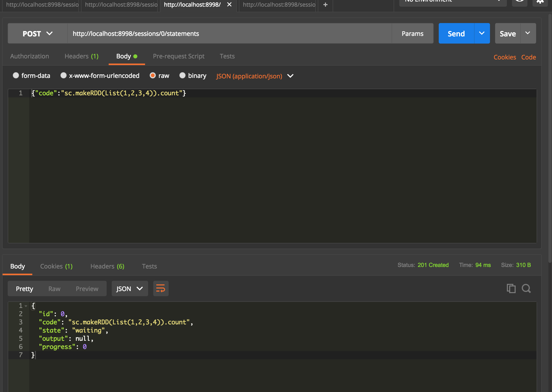Open the Cookies link
The width and height of the screenshot is (552, 392).
pos(505,57)
